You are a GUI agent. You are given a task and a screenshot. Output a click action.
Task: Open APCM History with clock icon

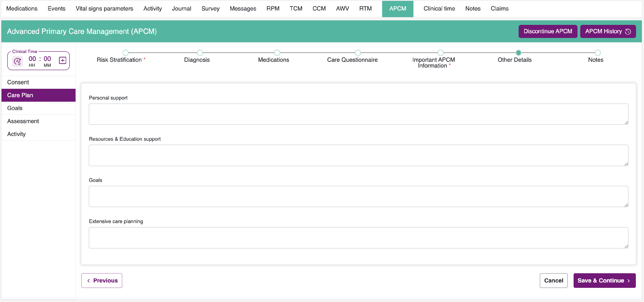tap(608, 32)
